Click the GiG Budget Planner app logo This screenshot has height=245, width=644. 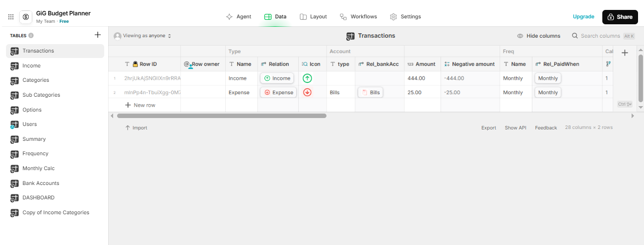26,17
